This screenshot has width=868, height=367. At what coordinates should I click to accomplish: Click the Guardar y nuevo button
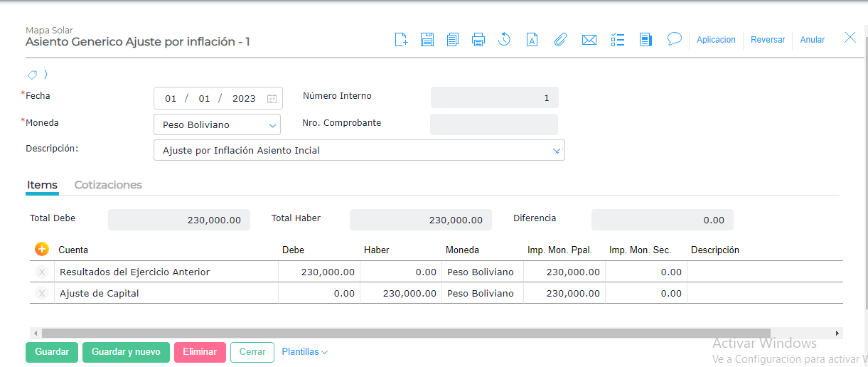pos(126,352)
